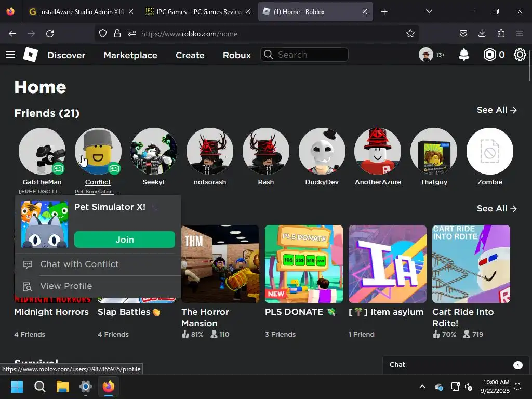Open Rash friend avatar
Screen dimensions: 532x399
[x=266, y=151]
